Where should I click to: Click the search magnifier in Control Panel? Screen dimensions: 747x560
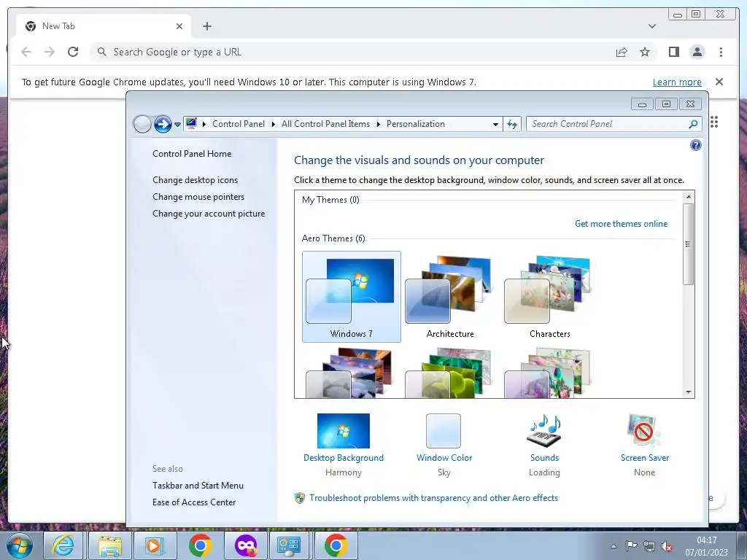click(x=693, y=124)
